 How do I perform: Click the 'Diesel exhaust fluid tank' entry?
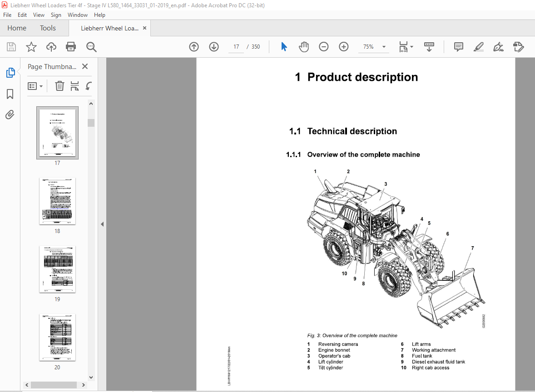438,362
